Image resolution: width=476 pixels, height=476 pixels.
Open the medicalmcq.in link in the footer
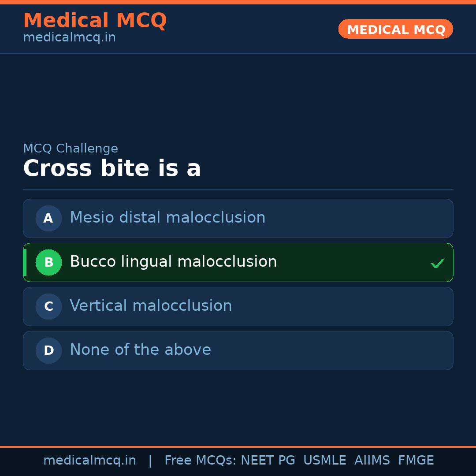coord(89,461)
